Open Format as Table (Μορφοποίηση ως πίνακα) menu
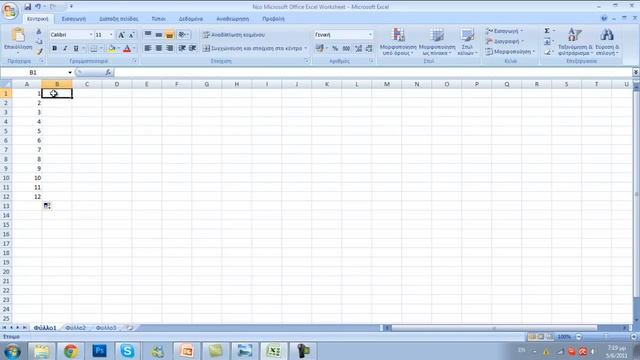This screenshot has height=360, width=640. click(437, 42)
